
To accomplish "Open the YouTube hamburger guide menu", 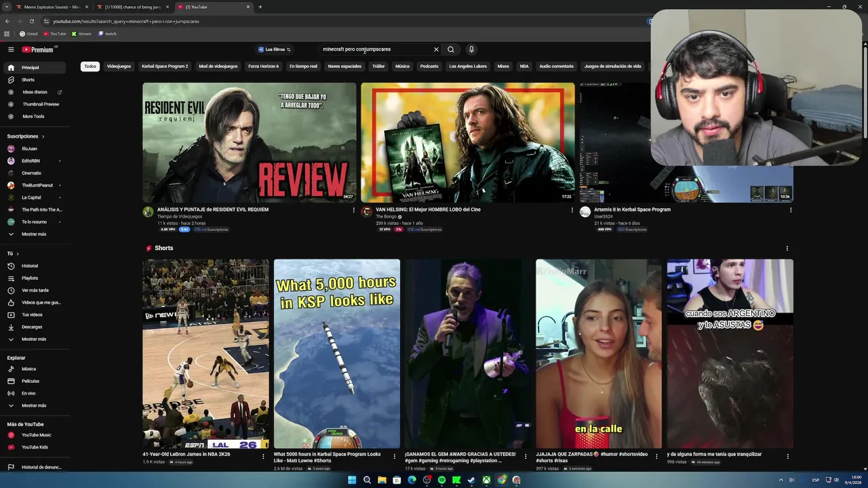I will 11,49.
